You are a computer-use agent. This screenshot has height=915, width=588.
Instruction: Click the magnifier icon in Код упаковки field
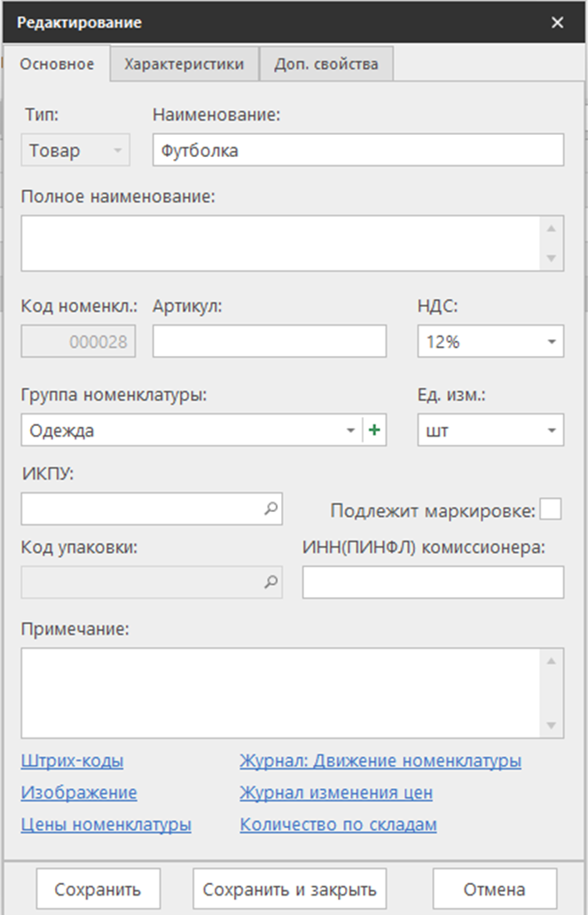(x=271, y=582)
